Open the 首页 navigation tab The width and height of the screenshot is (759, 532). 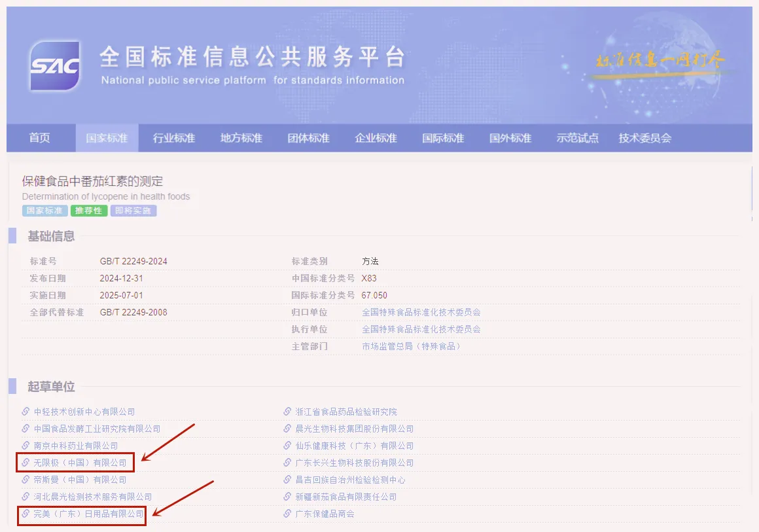point(40,138)
